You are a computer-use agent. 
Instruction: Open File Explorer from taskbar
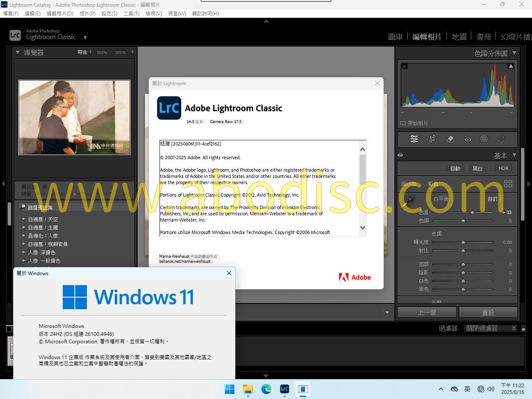pyautogui.click(x=248, y=389)
